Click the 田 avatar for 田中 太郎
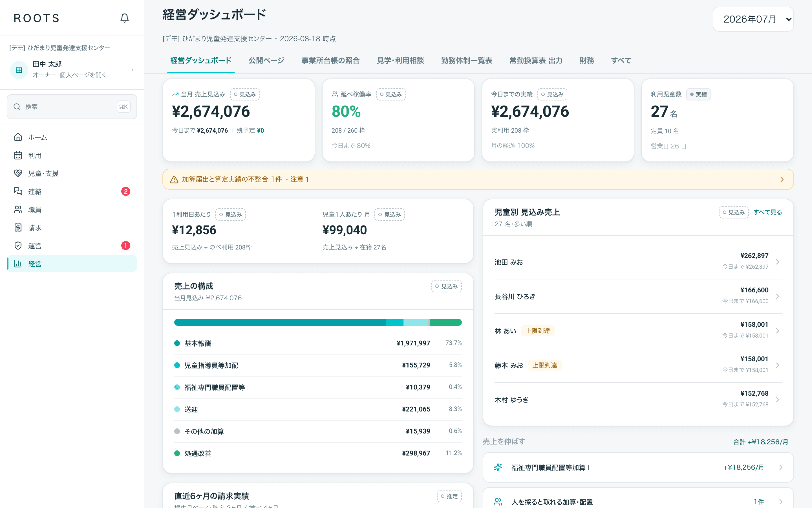The image size is (812, 508). [19, 70]
